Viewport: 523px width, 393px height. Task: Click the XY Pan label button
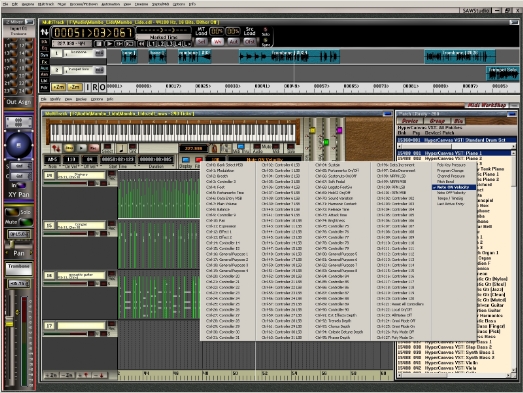pos(19,194)
